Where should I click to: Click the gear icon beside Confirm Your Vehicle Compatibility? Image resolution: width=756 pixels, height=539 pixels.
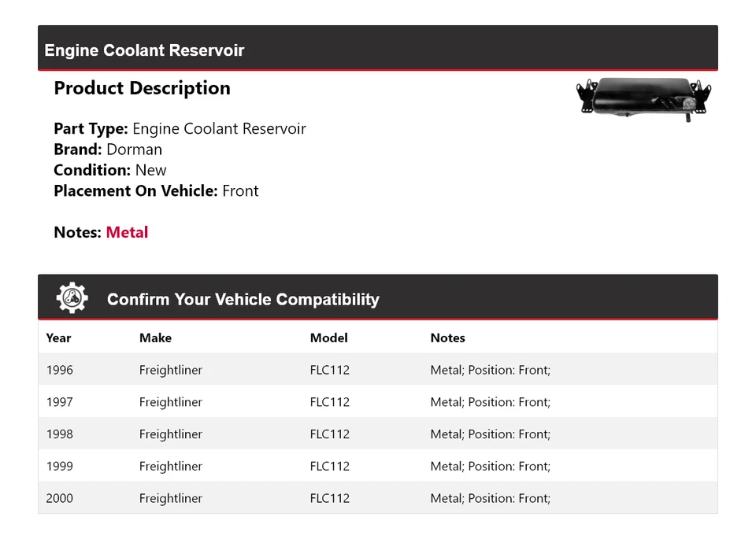coord(72,298)
